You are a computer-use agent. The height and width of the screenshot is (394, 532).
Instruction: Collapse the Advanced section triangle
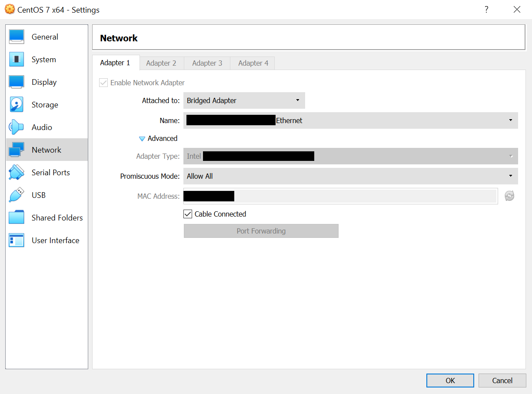[142, 139]
